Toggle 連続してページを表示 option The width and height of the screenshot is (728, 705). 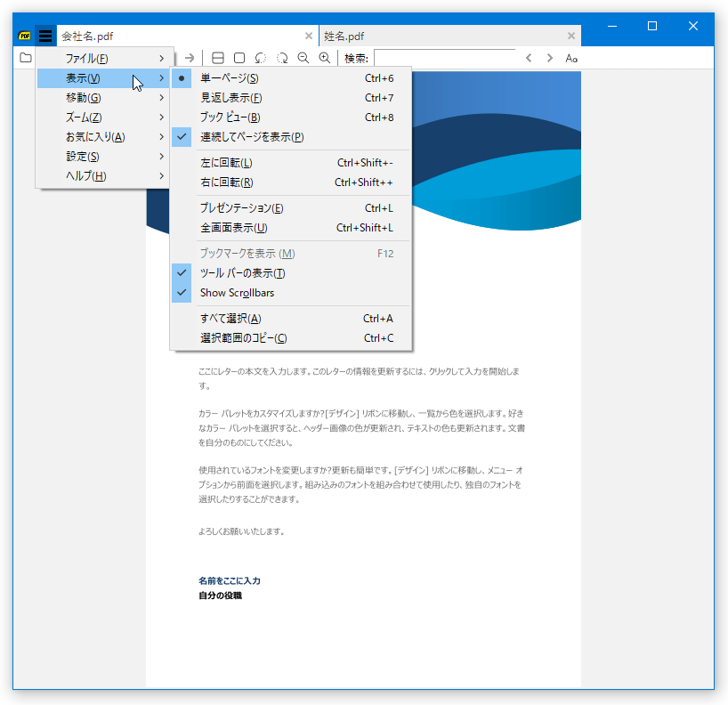[291, 136]
